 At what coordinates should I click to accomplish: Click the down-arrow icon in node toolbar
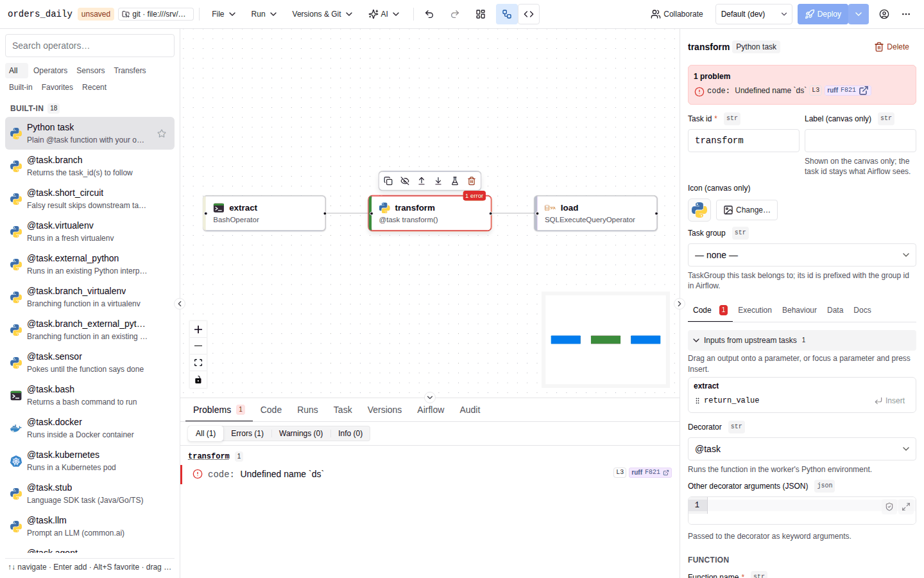[x=438, y=181]
